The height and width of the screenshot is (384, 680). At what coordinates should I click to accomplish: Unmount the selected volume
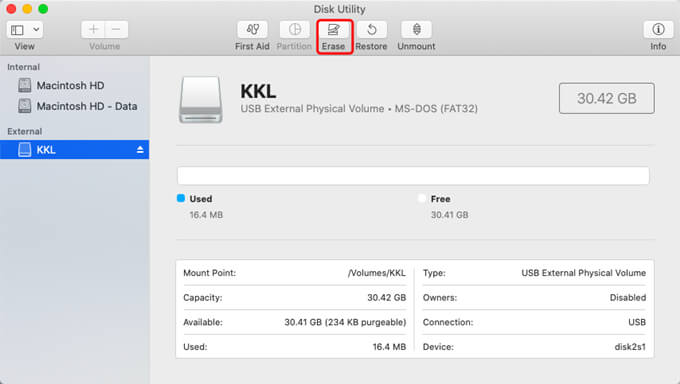[416, 30]
